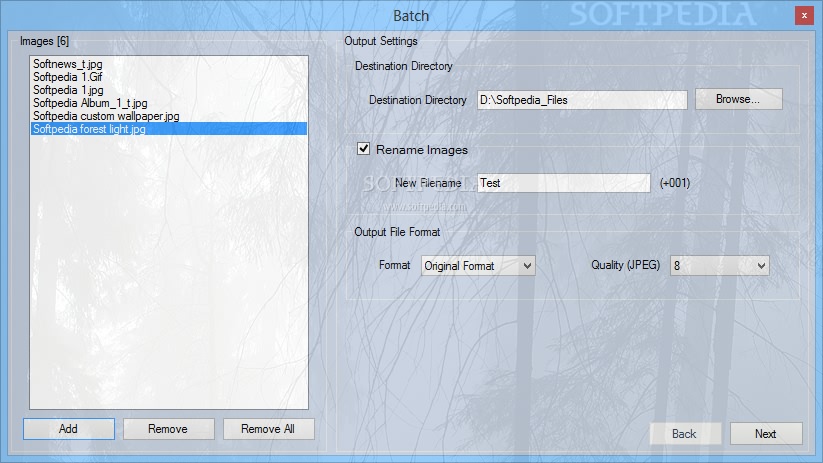Image resolution: width=823 pixels, height=463 pixels.
Task: Go Back to the previous step
Action: (x=685, y=434)
